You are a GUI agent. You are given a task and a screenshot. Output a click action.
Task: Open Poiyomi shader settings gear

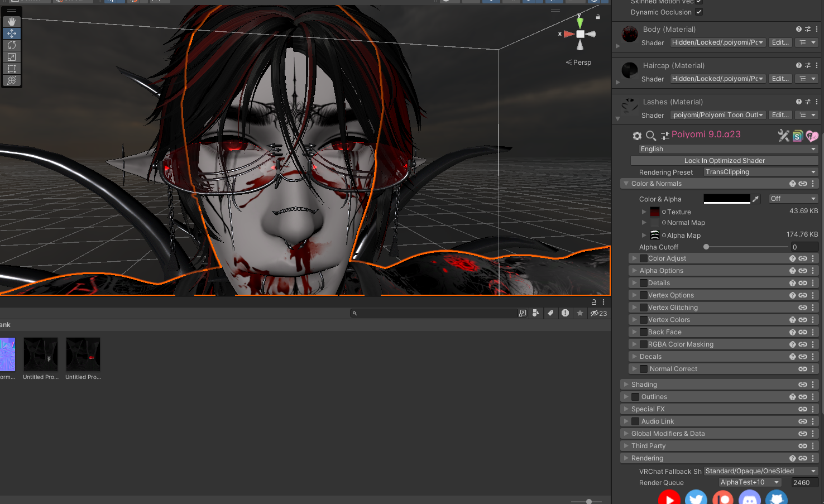tap(637, 136)
